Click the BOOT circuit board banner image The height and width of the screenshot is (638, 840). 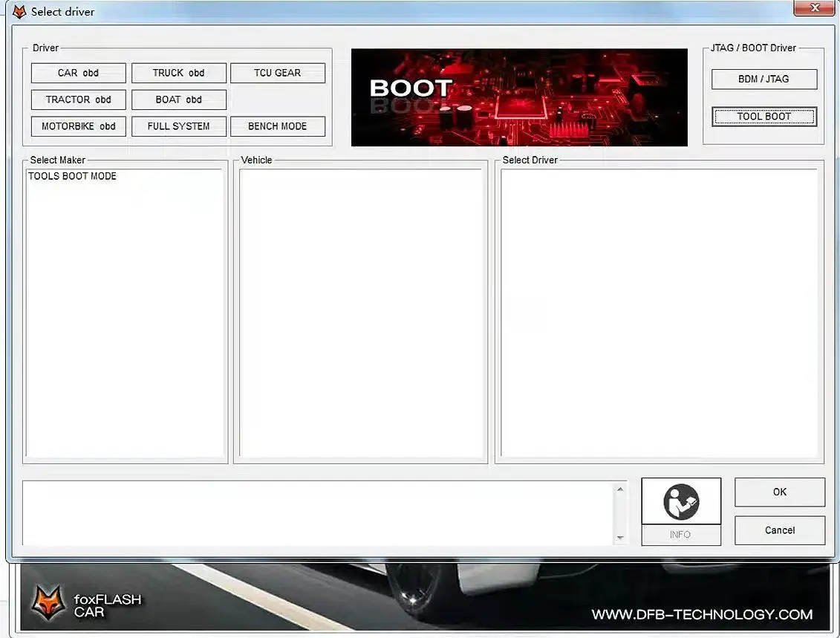(519, 97)
